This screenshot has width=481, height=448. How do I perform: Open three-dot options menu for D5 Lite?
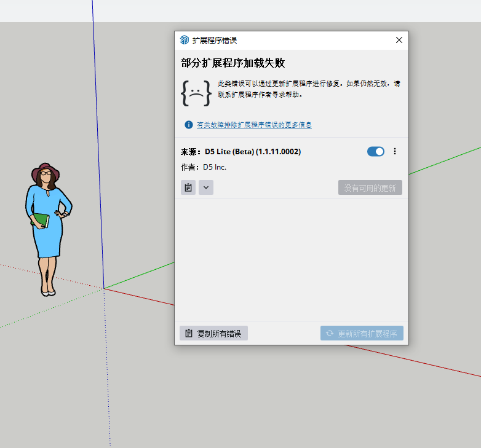pos(395,151)
